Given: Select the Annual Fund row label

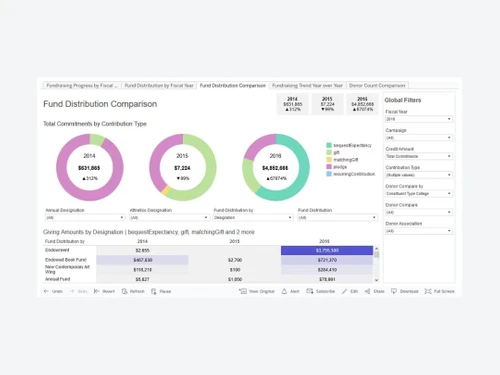Looking at the screenshot, I should coord(57,279).
